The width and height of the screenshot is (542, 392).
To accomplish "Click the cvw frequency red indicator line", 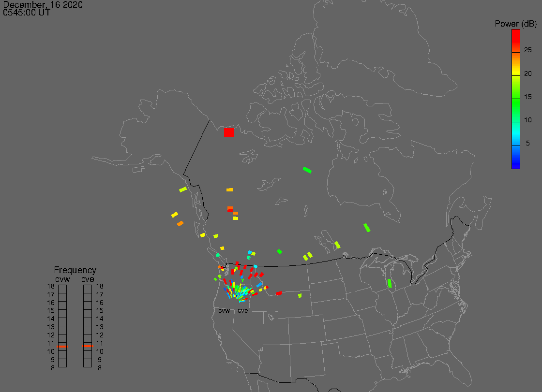I will point(62,347).
